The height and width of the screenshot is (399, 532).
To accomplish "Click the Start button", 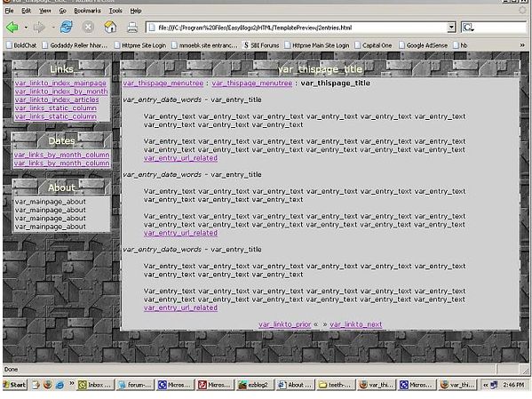I will 15,385.
